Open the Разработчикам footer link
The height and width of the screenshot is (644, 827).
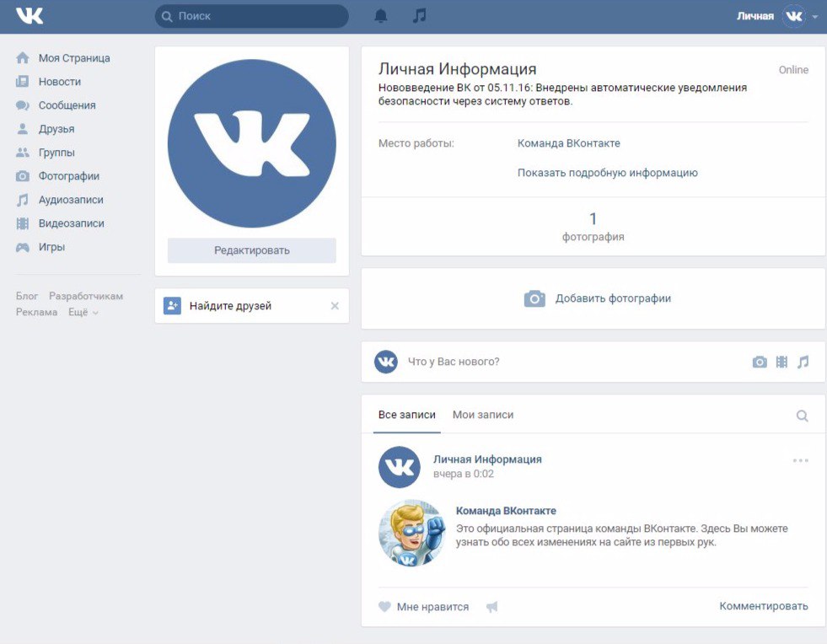tap(86, 296)
